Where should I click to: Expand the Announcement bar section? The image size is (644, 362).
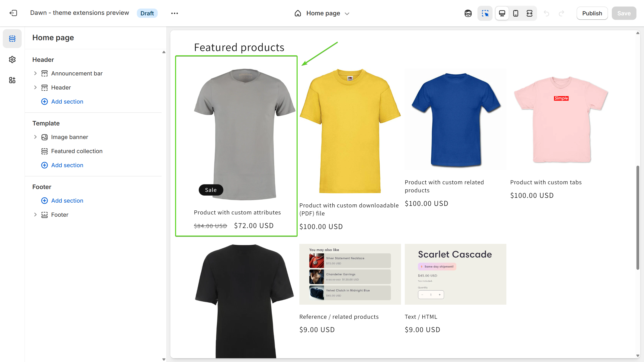click(35, 73)
